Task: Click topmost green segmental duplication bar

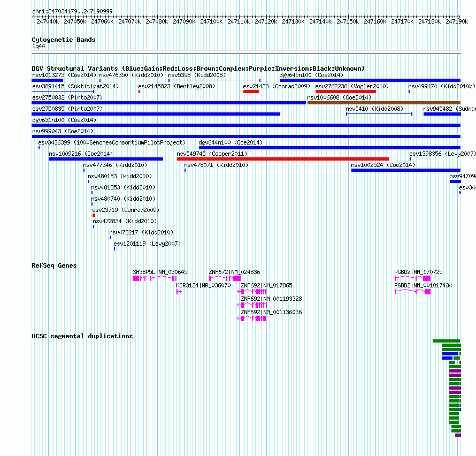Action: [x=446, y=341]
